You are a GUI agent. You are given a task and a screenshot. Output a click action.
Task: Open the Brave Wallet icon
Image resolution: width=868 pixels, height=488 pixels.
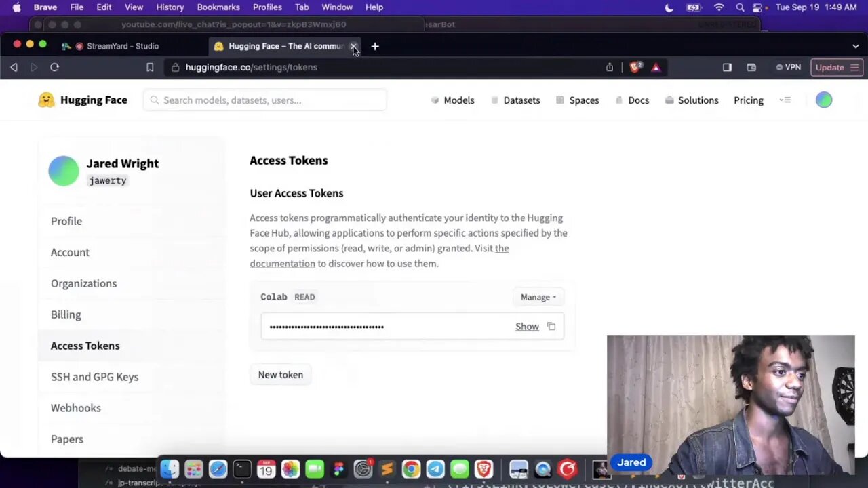751,67
